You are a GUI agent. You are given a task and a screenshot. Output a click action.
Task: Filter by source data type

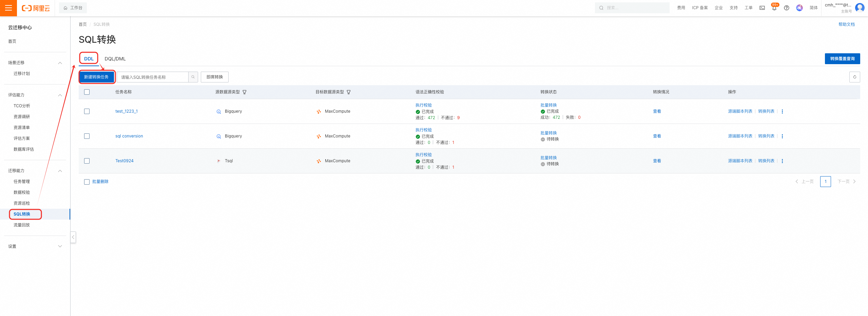pos(245,92)
